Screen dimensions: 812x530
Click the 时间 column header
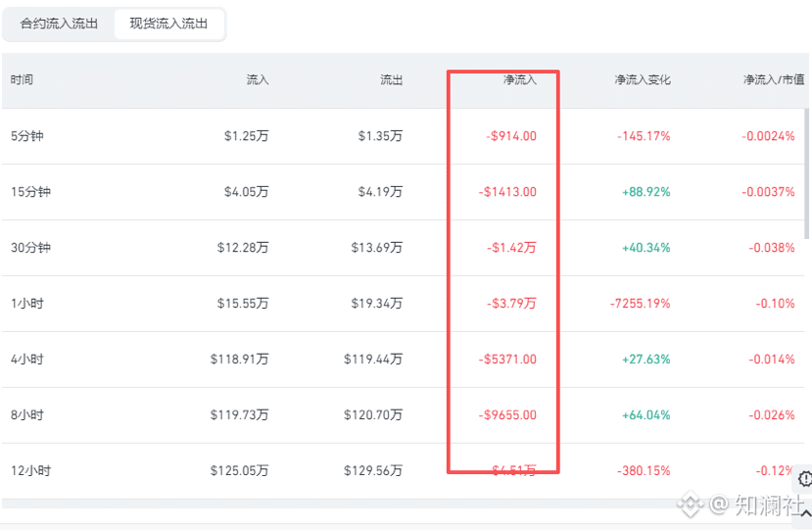tap(22, 79)
